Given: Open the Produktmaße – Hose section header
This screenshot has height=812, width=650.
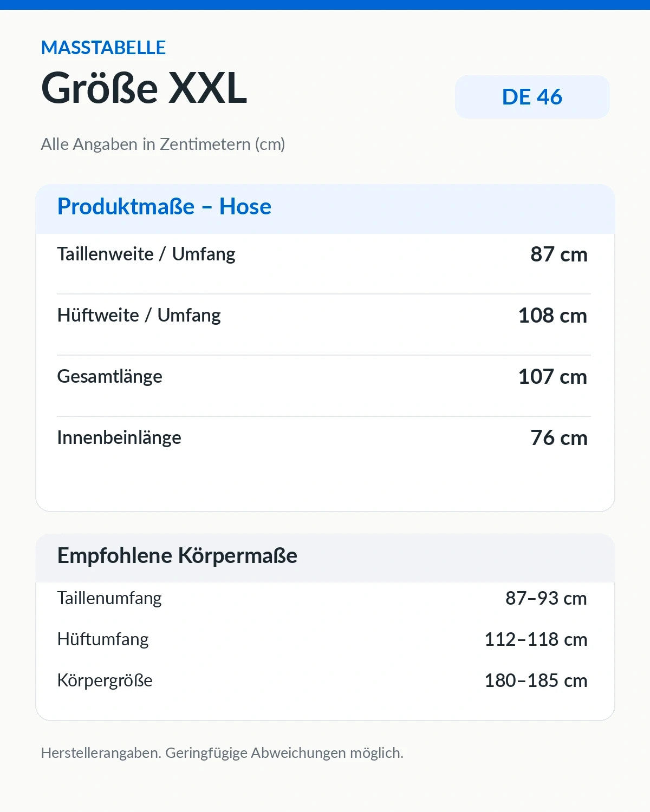Looking at the screenshot, I should tap(325, 209).
